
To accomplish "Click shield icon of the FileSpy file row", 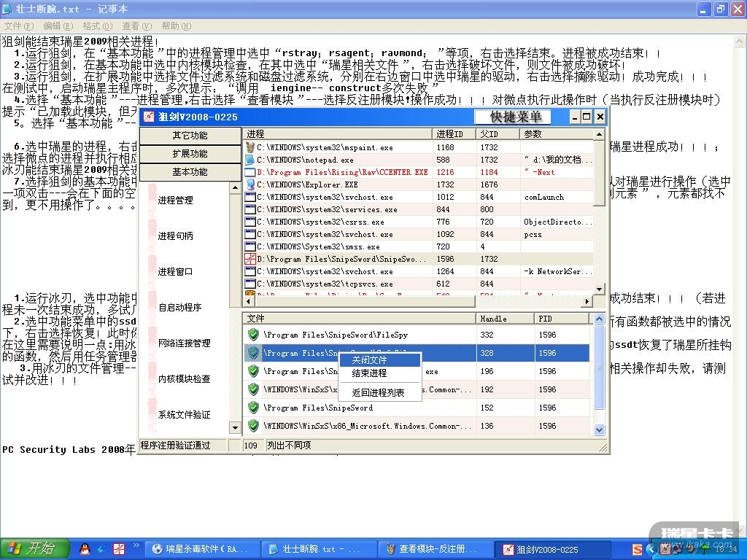I will coord(253,334).
